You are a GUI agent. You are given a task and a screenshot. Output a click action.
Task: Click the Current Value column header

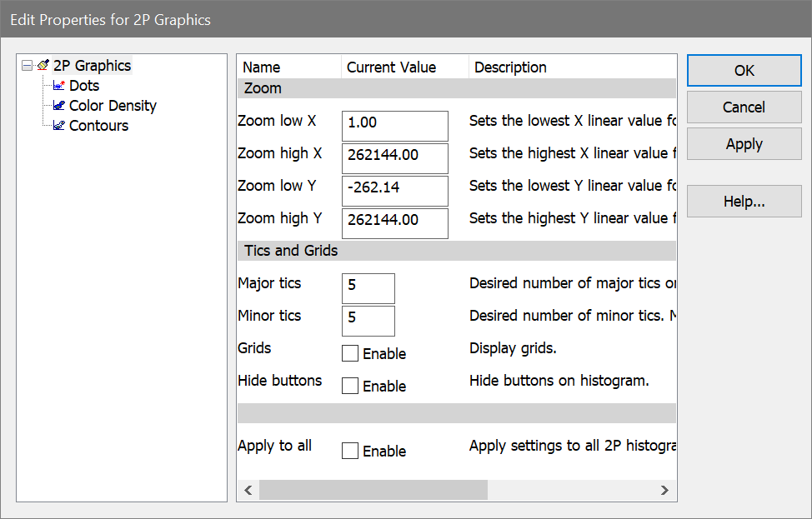point(391,67)
